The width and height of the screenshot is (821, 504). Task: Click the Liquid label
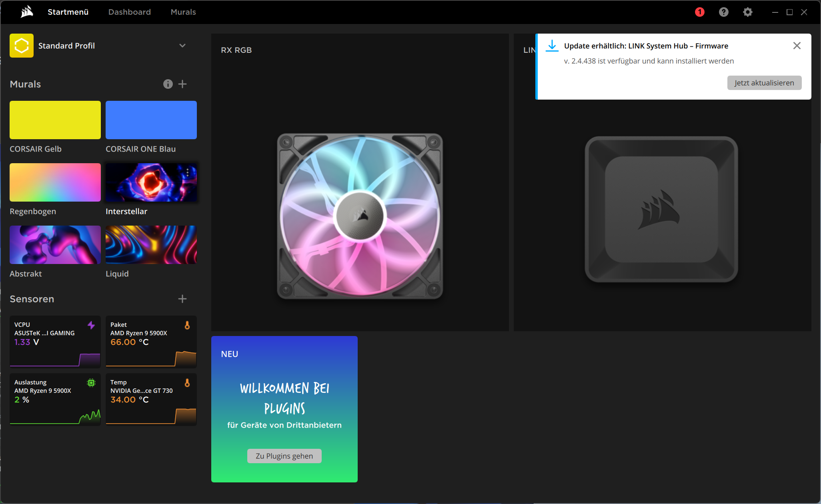(x=117, y=274)
